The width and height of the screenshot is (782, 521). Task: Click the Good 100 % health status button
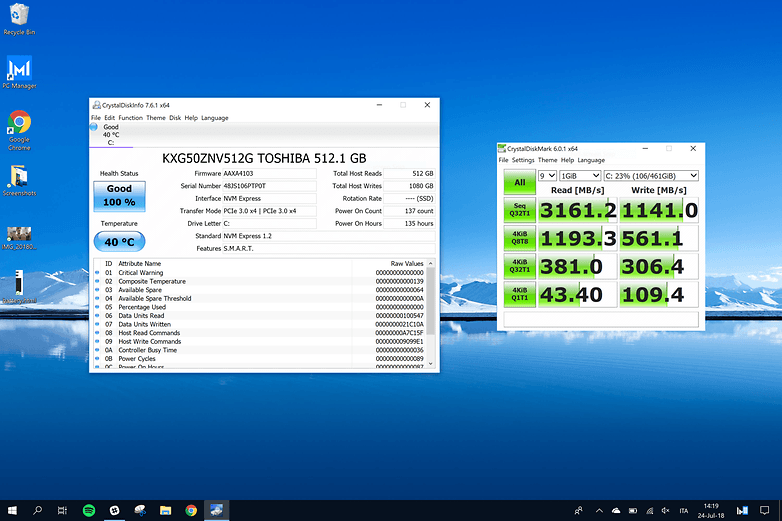coord(119,195)
